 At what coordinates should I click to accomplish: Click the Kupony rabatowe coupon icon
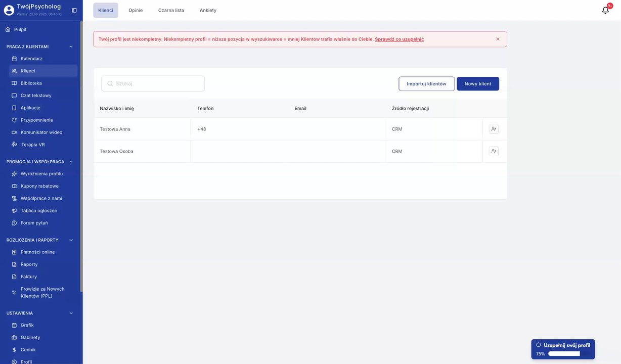tap(14, 186)
